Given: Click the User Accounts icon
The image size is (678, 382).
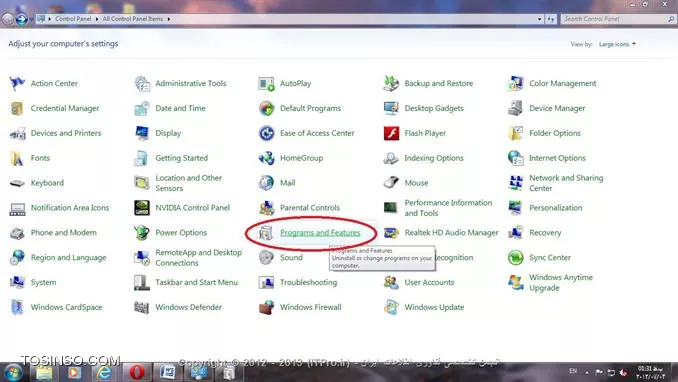Looking at the screenshot, I should (391, 282).
